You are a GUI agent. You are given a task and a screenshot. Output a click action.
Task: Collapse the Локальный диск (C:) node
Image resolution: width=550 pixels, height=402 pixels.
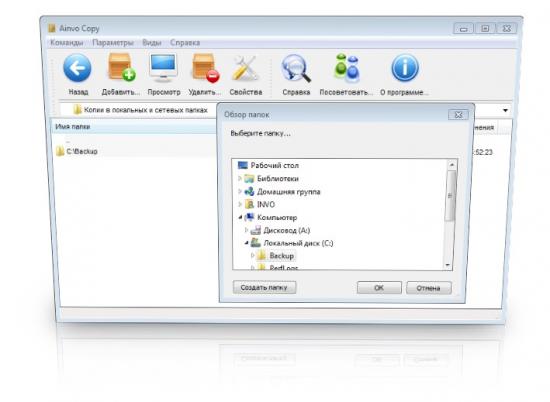(247, 243)
